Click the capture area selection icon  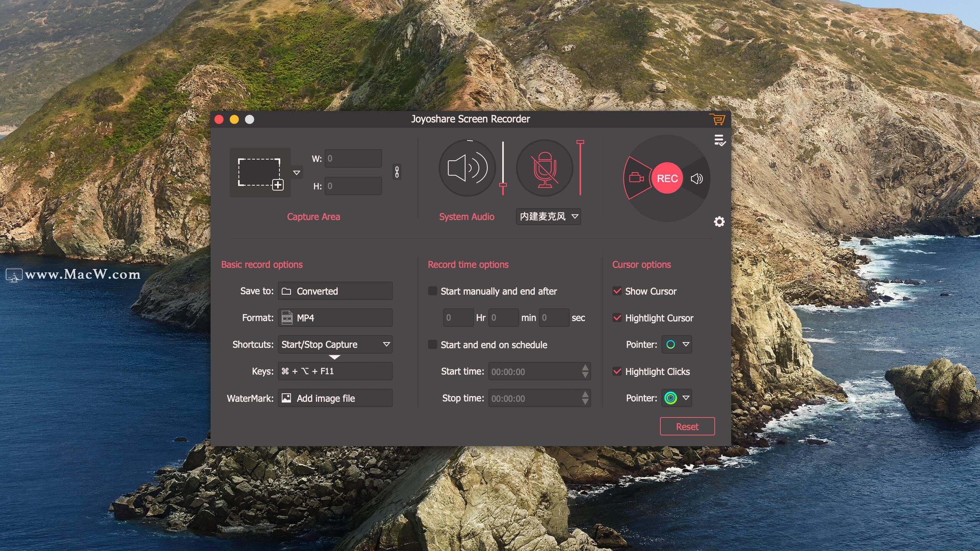[x=260, y=173]
